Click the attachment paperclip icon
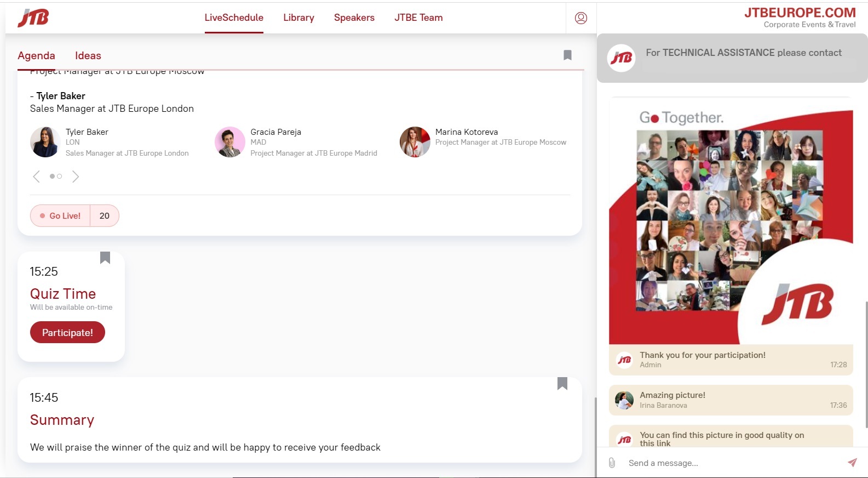The width and height of the screenshot is (868, 478). click(x=612, y=463)
